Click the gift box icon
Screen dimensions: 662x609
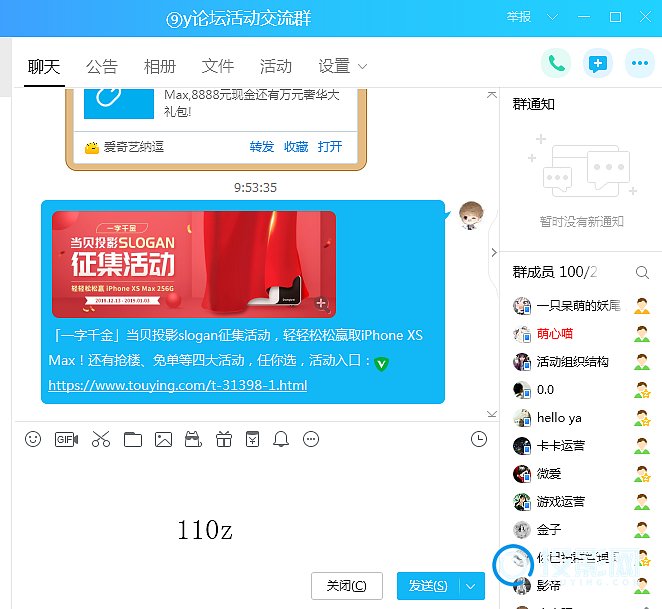[x=224, y=439]
